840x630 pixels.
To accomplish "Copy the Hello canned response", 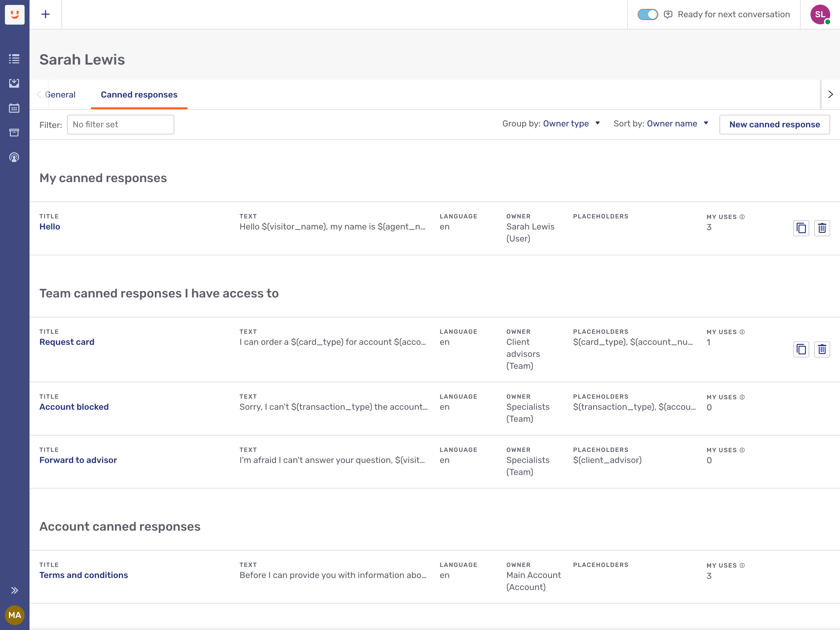I will pyautogui.click(x=801, y=228).
